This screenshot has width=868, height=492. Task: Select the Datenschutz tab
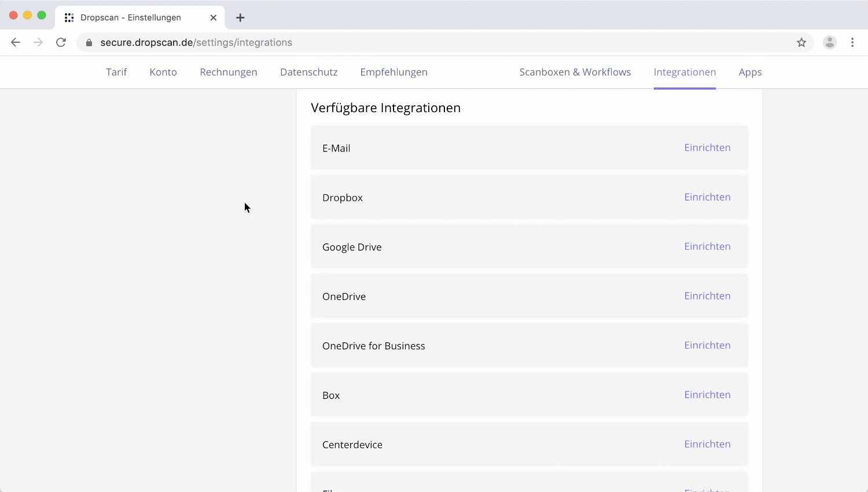pos(308,72)
